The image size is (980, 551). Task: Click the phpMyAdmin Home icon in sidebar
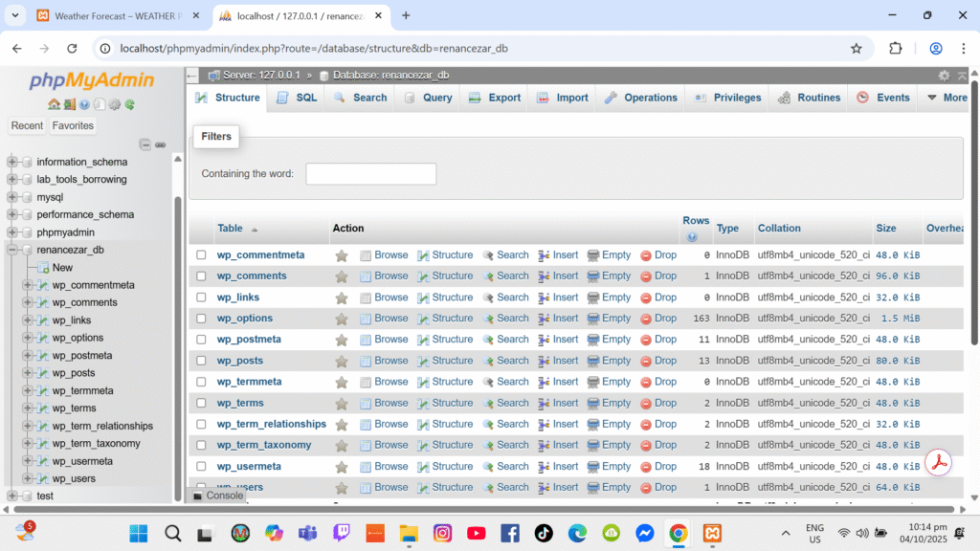(54, 104)
